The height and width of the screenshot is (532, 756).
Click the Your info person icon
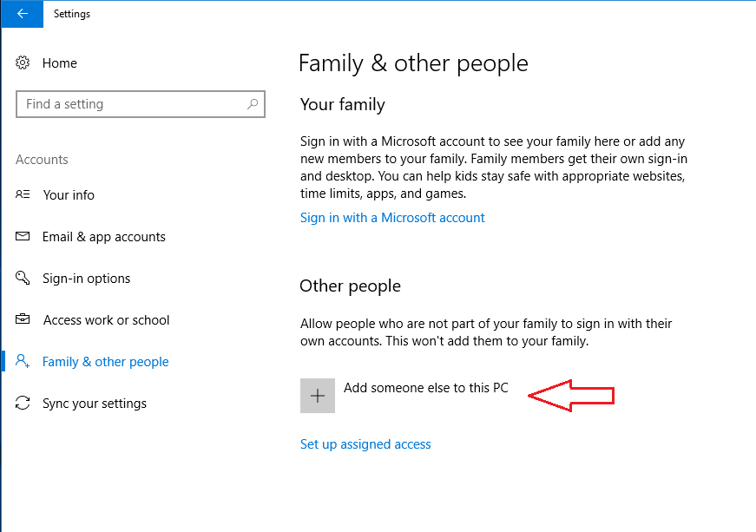pyautogui.click(x=23, y=194)
